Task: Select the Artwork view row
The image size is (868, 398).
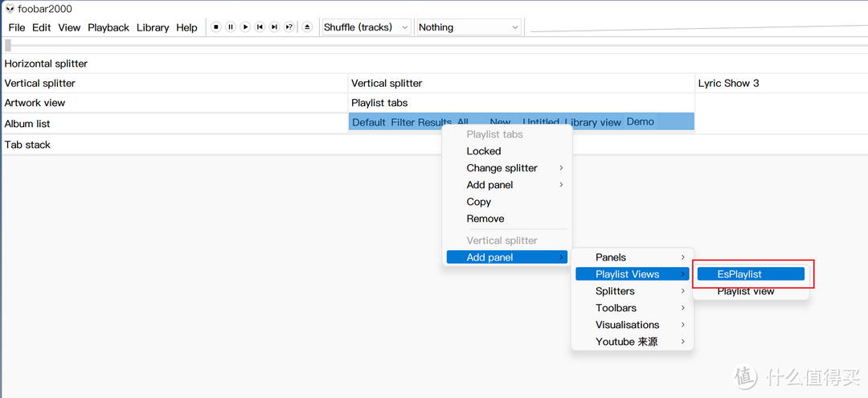Action: [174, 102]
